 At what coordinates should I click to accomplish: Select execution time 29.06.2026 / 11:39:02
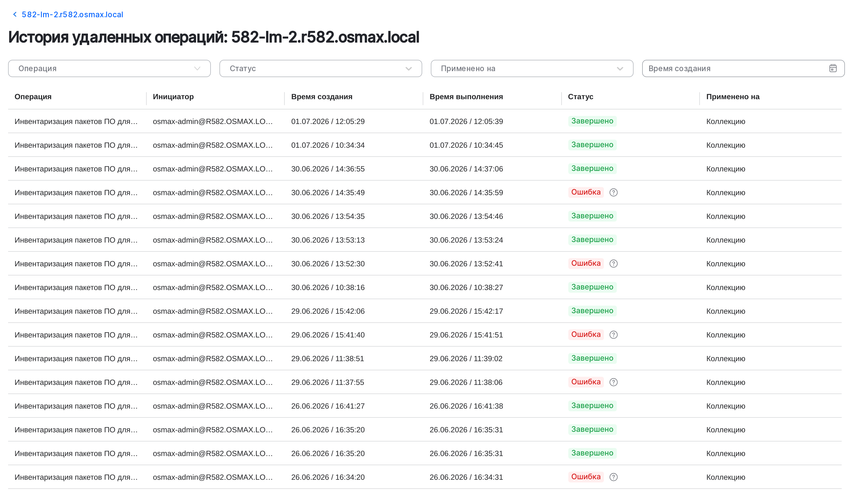tap(466, 359)
